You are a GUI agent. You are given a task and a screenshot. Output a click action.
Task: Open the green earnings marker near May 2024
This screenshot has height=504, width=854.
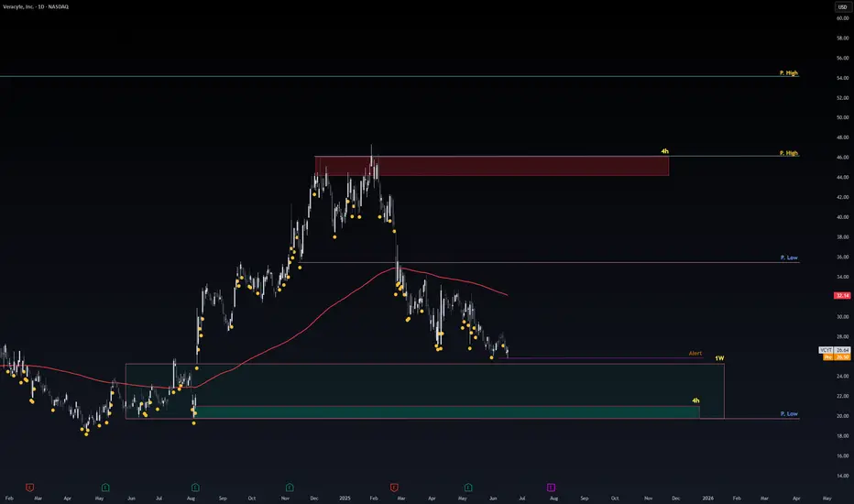[x=105, y=488]
